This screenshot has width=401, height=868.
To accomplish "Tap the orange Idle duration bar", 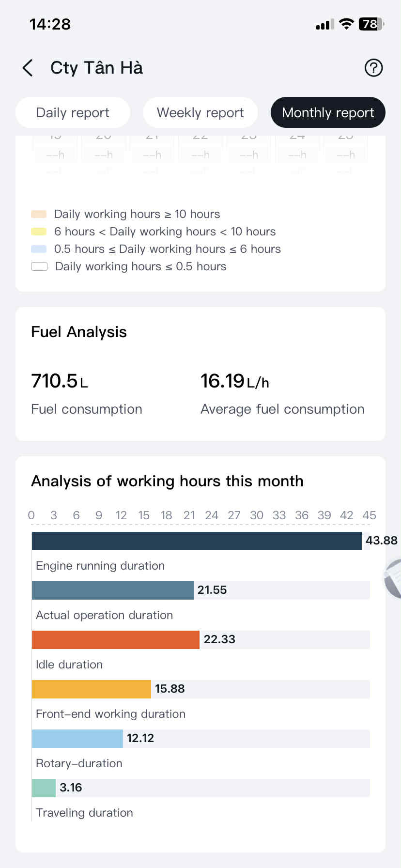I will tap(115, 640).
